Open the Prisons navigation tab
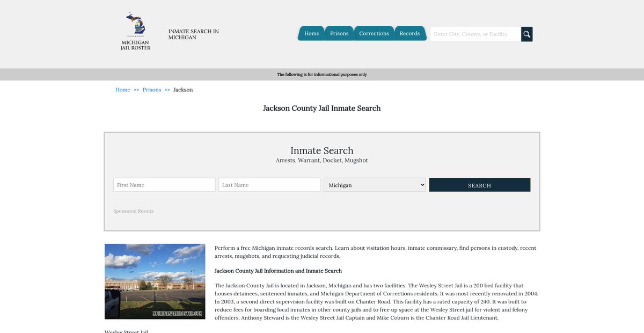The height and width of the screenshot is (333, 644). pyautogui.click(x=339, y=33)
